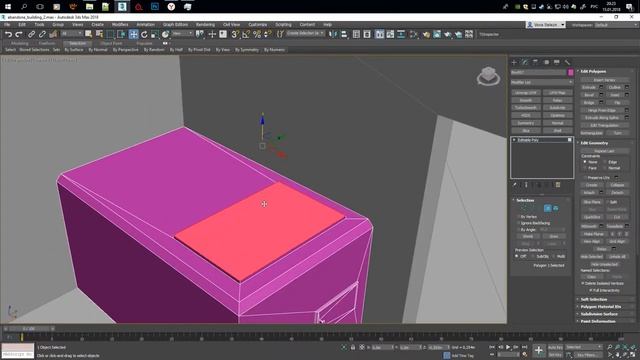Click the object color swatch
The width and height of the screenshot is (640, 360).
(x=571, y=73)
